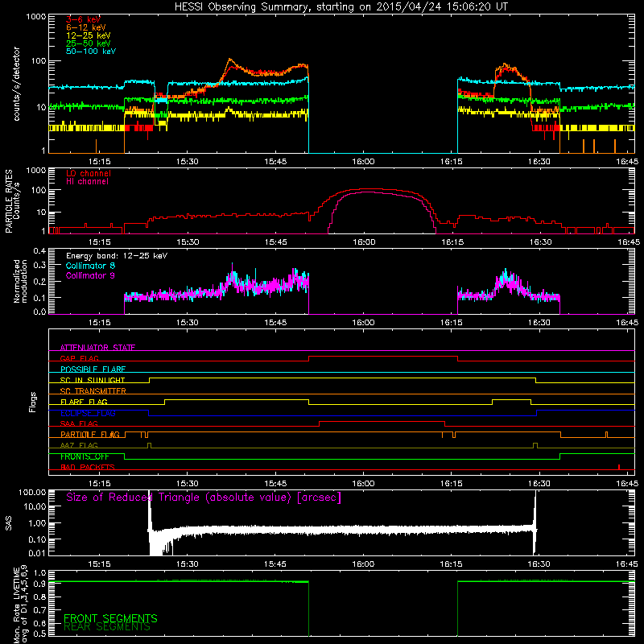Select the 25-50 keV legend label
Image resolution: width=644 pixels, height=644 pixels.
88,43
